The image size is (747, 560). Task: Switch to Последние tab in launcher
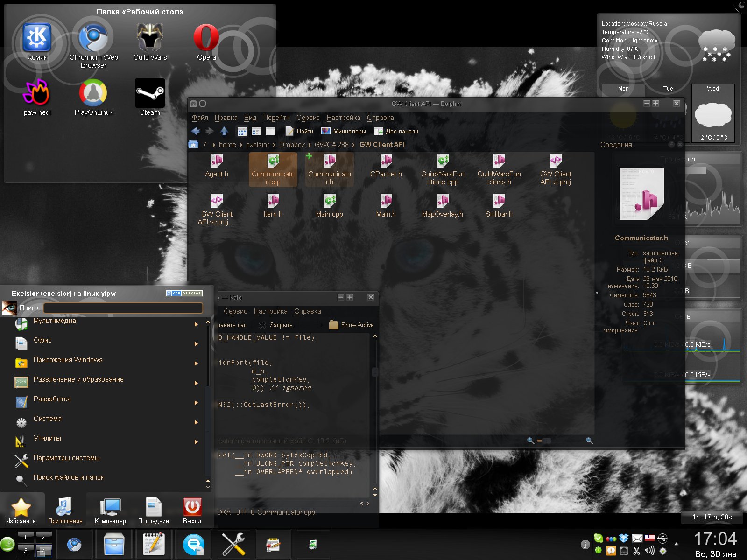coord(154,511)
